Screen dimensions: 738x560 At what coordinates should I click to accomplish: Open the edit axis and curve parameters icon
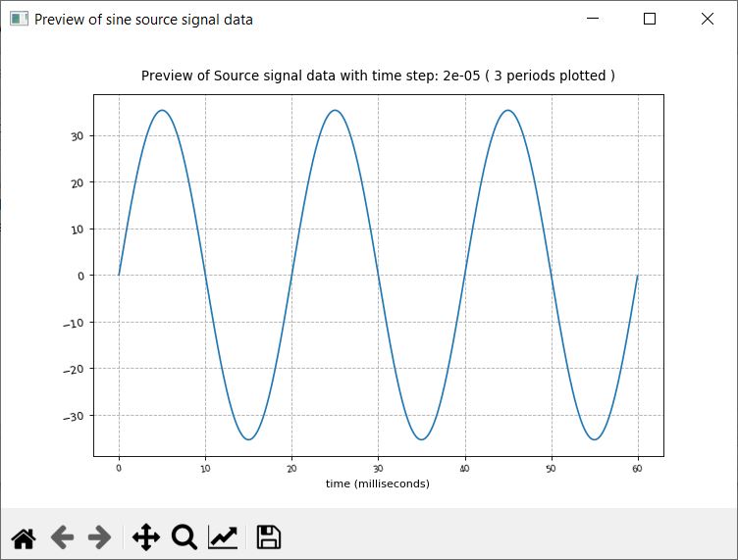coord(223,536)
